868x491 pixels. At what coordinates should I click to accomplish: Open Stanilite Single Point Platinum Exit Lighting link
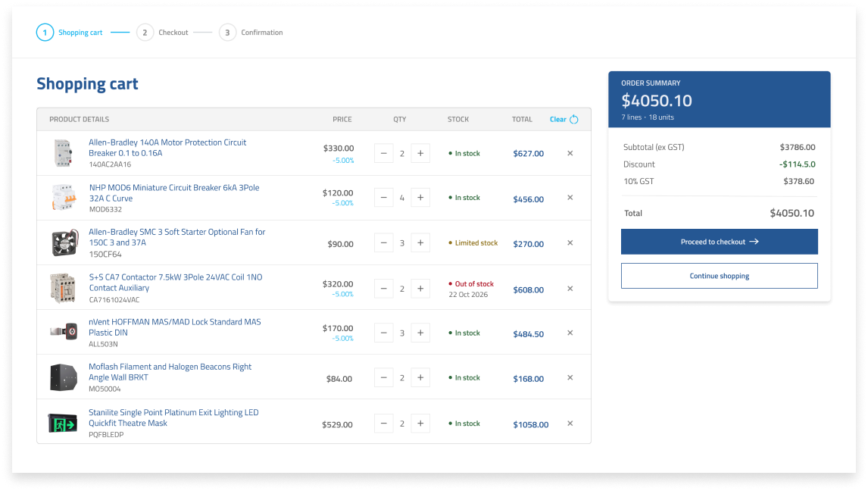pyautogui.click(x=173, y=418)
